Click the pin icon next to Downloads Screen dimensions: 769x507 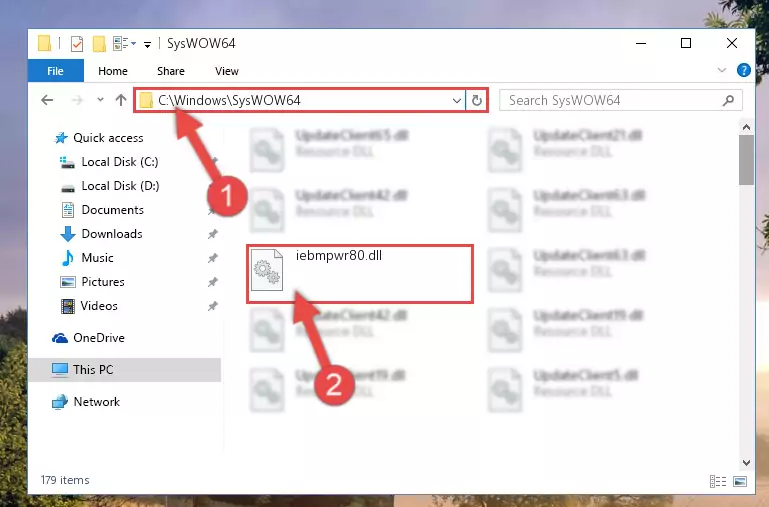pos(212,234)
